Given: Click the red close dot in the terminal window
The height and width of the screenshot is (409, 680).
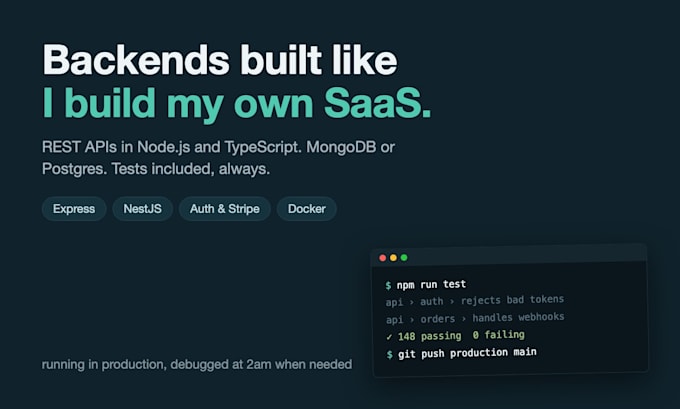Looking at the screenshot, I should [382, 258].
